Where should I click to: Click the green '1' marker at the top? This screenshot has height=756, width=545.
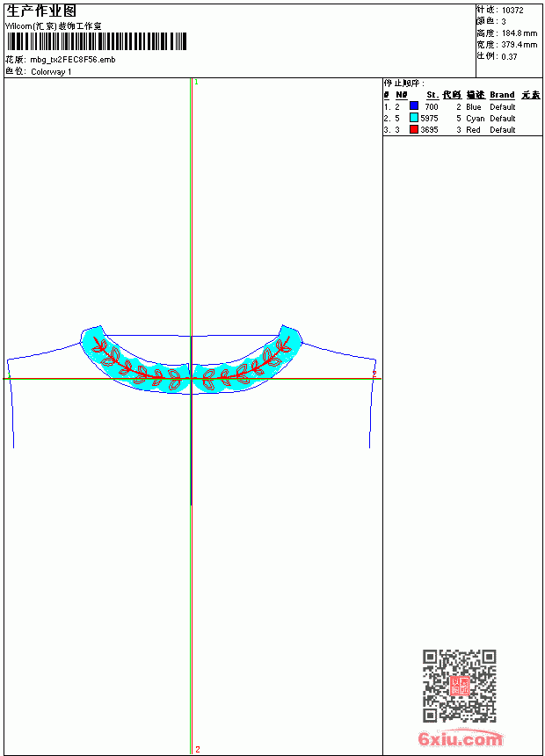(x=196, y=83)
